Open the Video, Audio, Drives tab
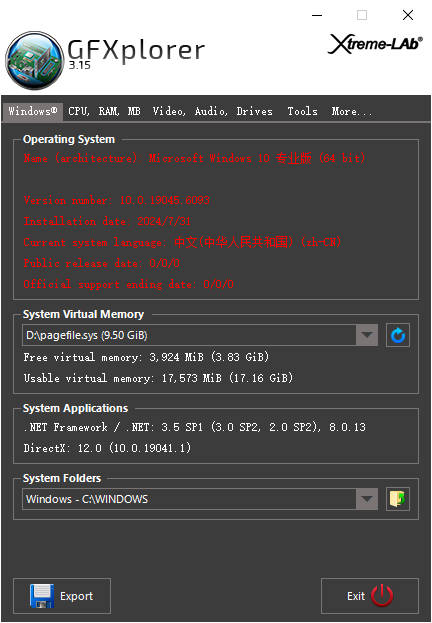This screenshot has height=623, width=432. 213,111
